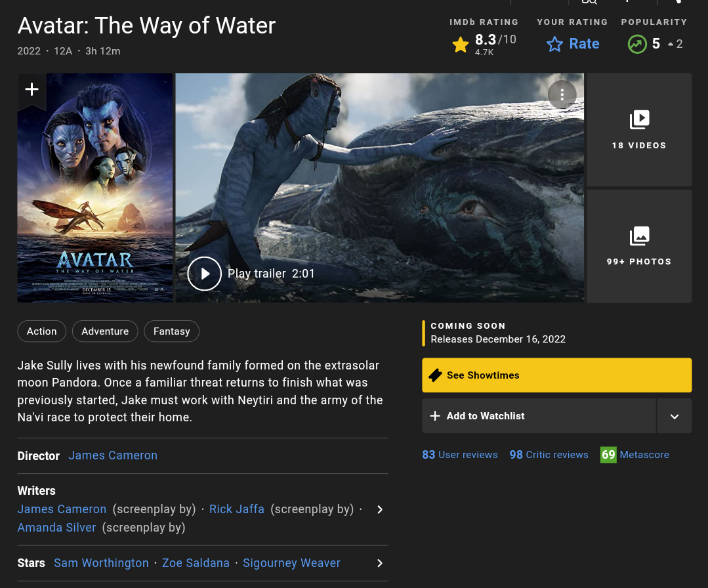Click the green 69 Metascore badge
Screen dimensions: 708x588
608,455
